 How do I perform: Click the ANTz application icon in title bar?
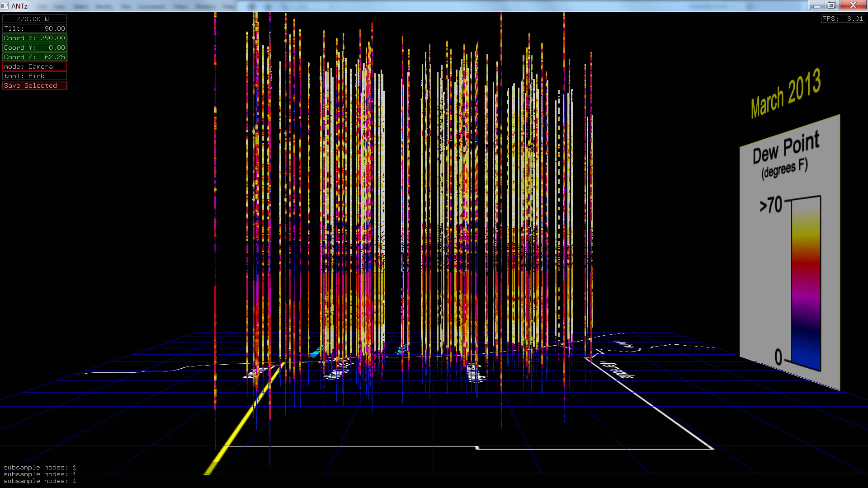(5, 6)
